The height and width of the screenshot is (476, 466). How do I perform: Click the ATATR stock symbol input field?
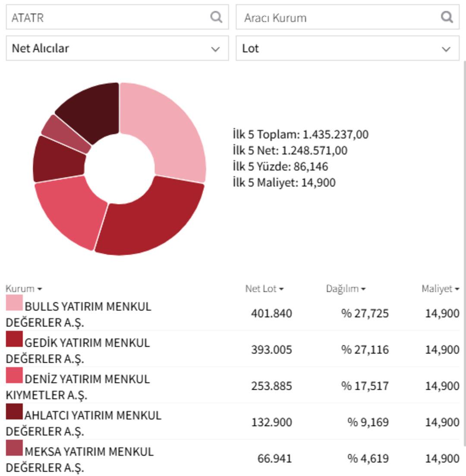[108, 18]
